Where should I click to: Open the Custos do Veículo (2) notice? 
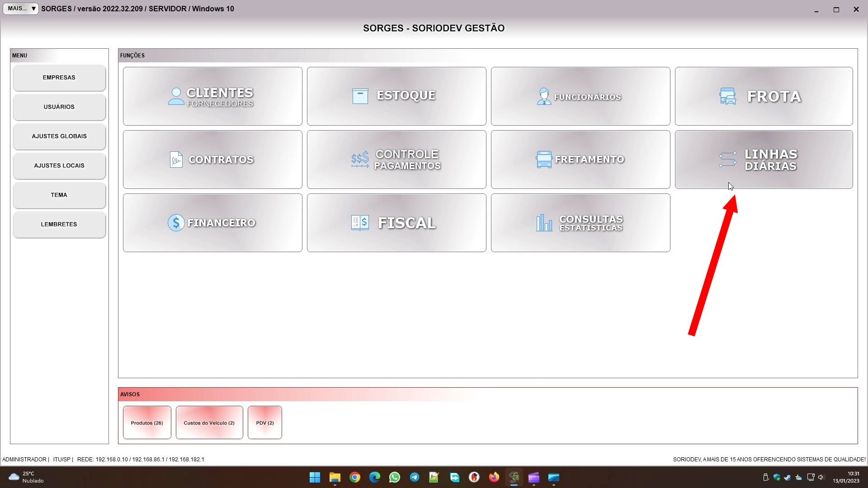209,422
